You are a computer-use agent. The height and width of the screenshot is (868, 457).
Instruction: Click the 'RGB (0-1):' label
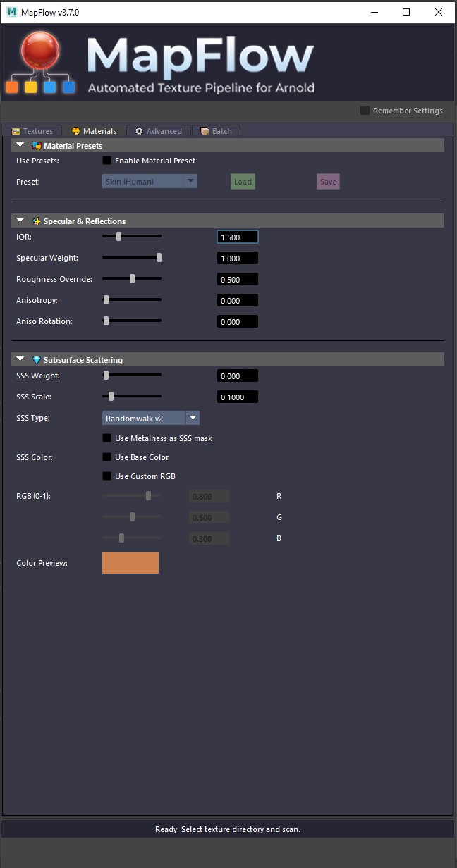(x=34, y=496)
